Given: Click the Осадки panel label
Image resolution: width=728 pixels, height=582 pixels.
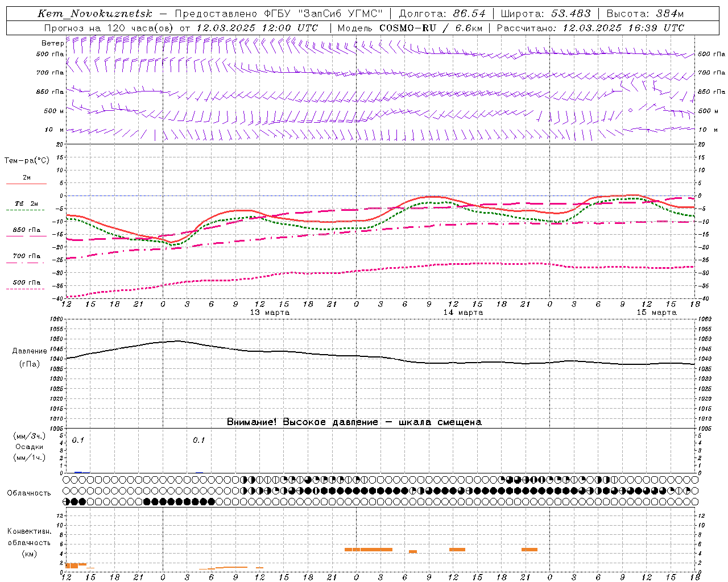Looking at the screenshot, I should [x=30, y=447].
